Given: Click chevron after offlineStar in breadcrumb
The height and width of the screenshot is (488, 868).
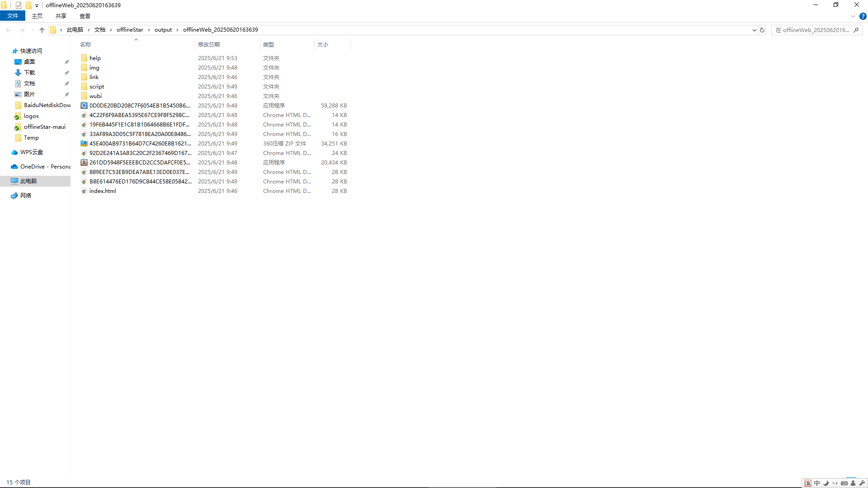Looking at the screenshot, I should pos(149,30).
